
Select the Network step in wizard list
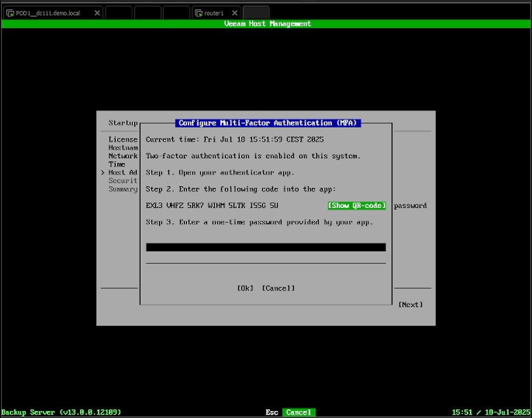123,156
